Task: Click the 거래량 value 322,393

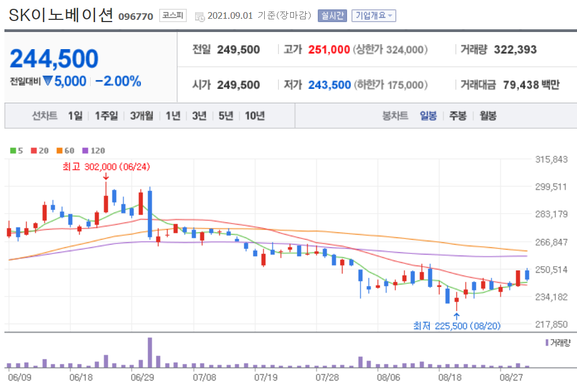Action: [515, 49]
